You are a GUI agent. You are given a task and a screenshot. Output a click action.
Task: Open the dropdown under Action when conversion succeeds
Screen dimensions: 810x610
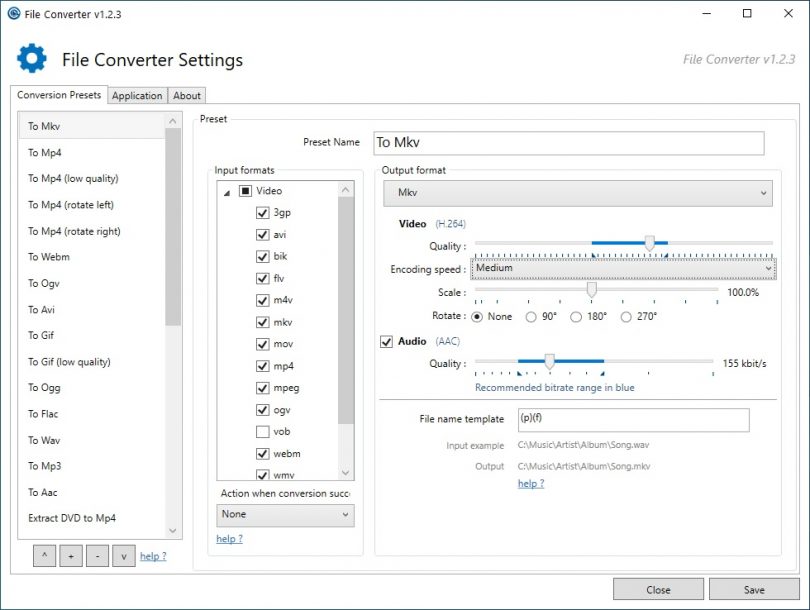point(287,514)
